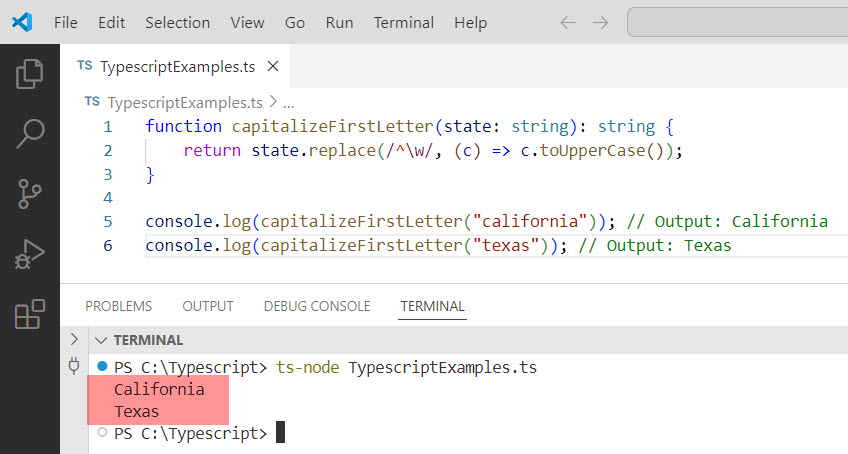Click the toUpperCase call on line 2

pos(593,150)
